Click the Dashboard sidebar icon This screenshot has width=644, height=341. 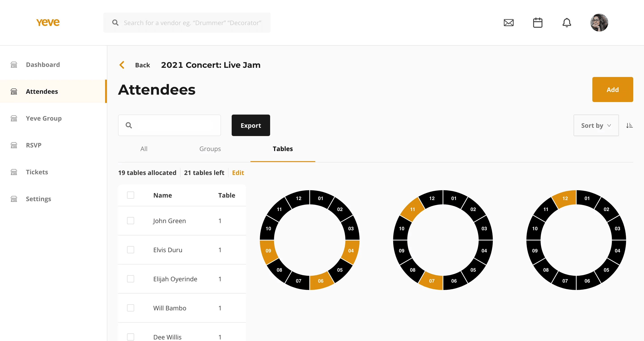(x=14, y=65)
